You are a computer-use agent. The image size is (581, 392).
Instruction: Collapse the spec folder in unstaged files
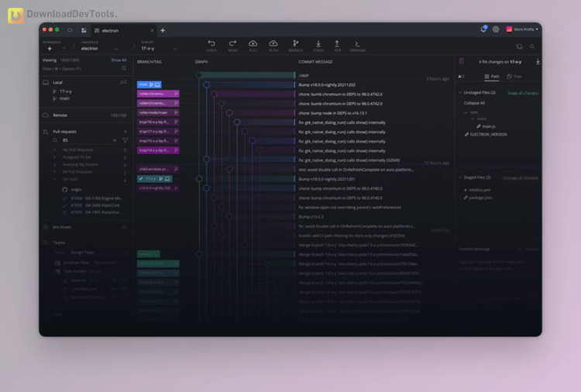pos(466,112)
